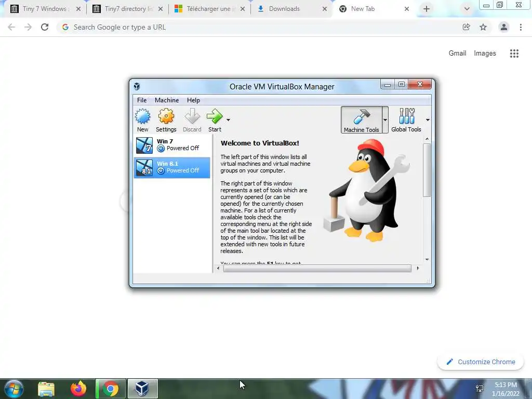Open the Machine Tools dropdown arrow

coord(385,120)
